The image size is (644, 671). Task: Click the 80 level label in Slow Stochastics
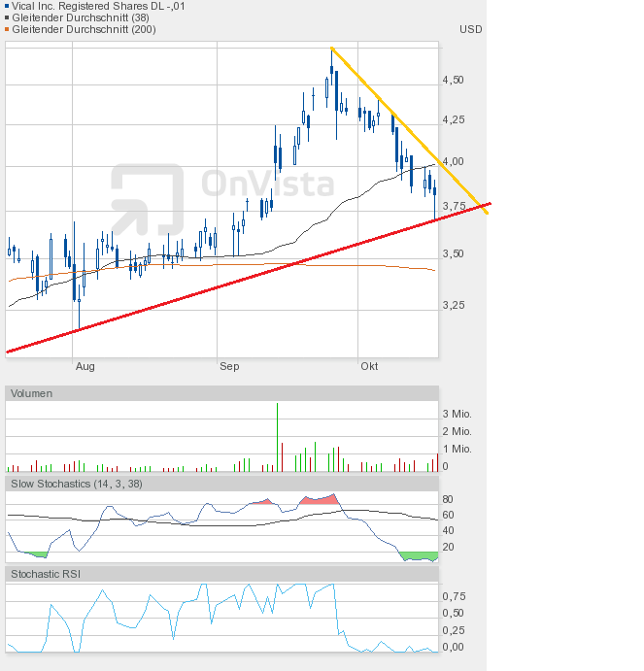[448, 499]
